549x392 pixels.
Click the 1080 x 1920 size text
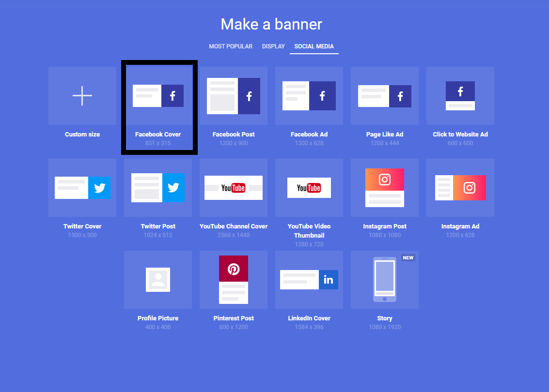tap(385, 327)
